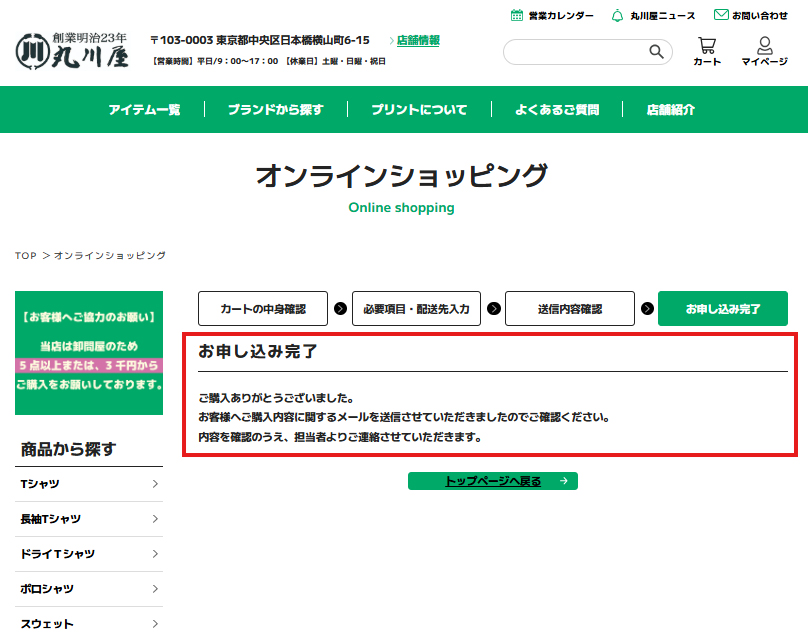
Task: Click the 商品から探す sidebar heading
Action: tap(68, 449)
